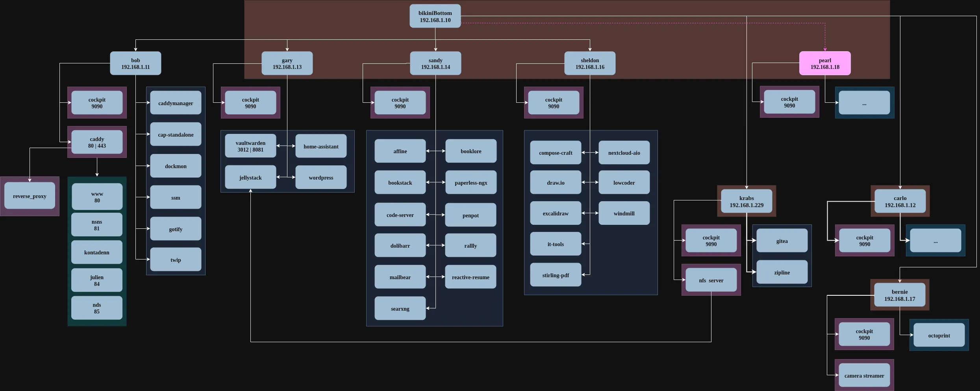The image size is (980, 391).
Task: Click the bikiniBottom 192.168.1.10 root node
Action: point(435,16)
